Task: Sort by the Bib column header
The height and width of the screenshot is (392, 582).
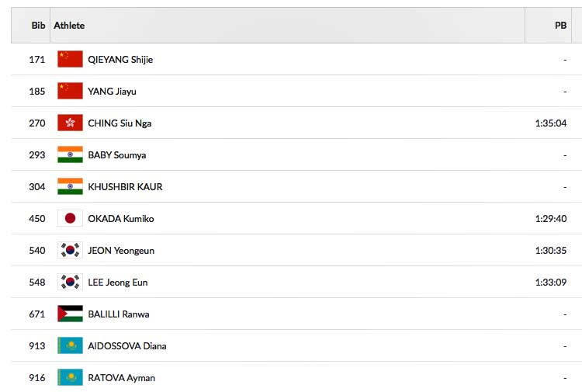Action: (38, 26)
